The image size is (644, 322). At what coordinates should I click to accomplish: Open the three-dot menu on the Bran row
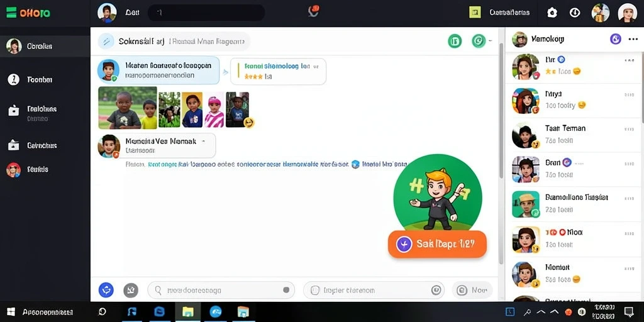pos(629,164)
